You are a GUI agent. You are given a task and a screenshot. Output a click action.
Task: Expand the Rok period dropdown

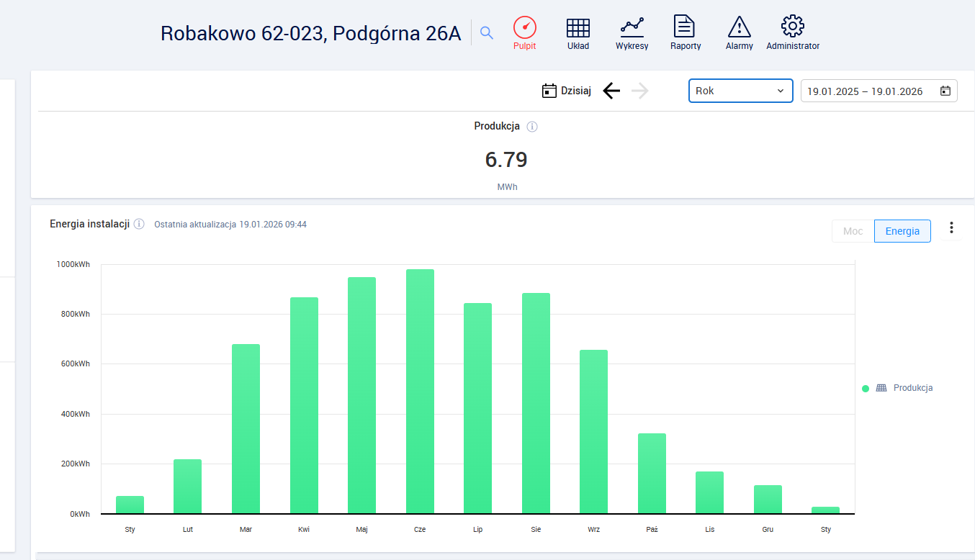tap(740, 91)
